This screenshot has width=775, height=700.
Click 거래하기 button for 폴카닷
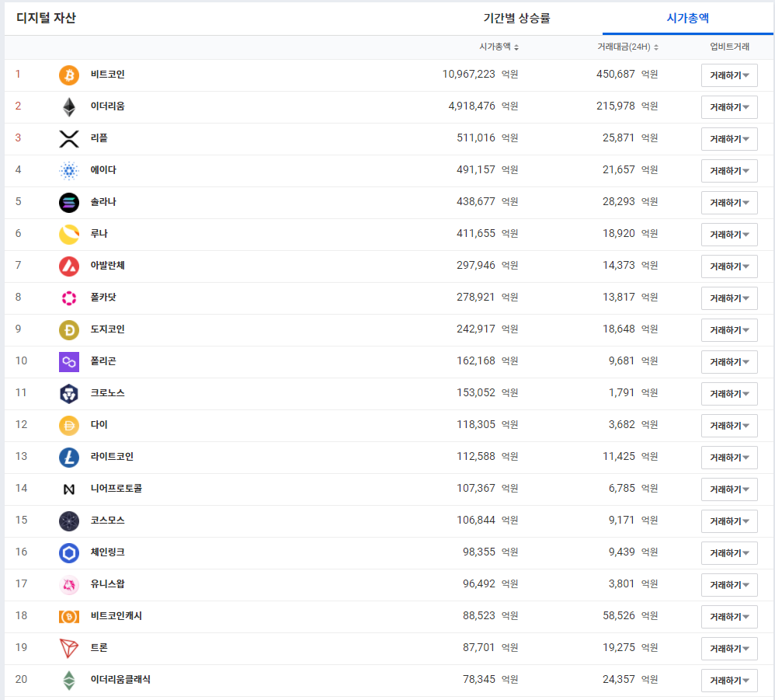729,298
